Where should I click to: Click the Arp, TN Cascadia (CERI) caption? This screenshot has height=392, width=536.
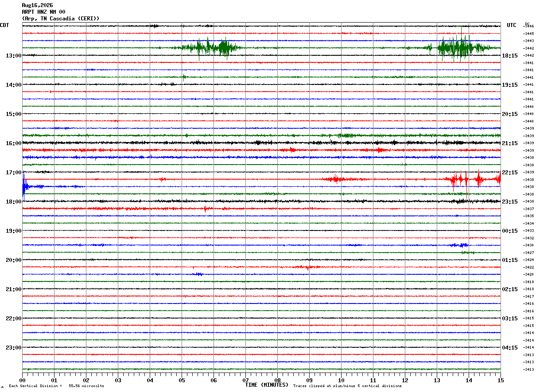coord(61,19)
